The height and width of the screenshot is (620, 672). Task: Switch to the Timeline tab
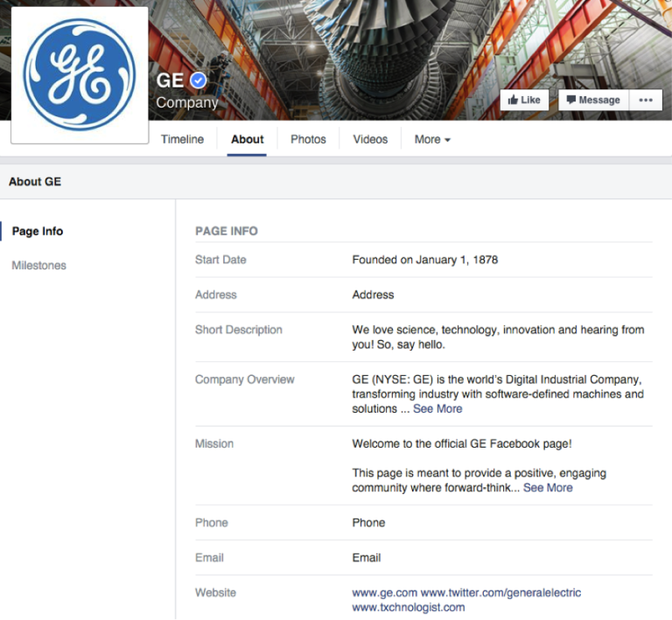click(x=183, y=139)
